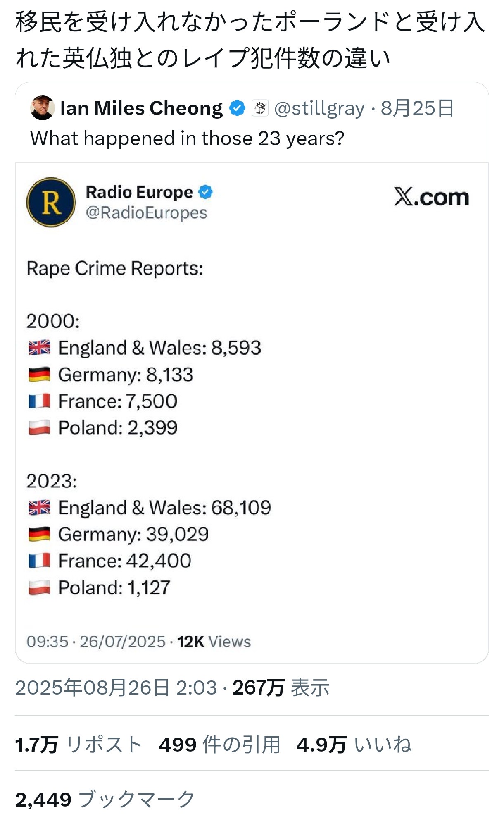
Task: Click Ian Miles Cheong's profile avatar
Action: (x=43, y=108)
